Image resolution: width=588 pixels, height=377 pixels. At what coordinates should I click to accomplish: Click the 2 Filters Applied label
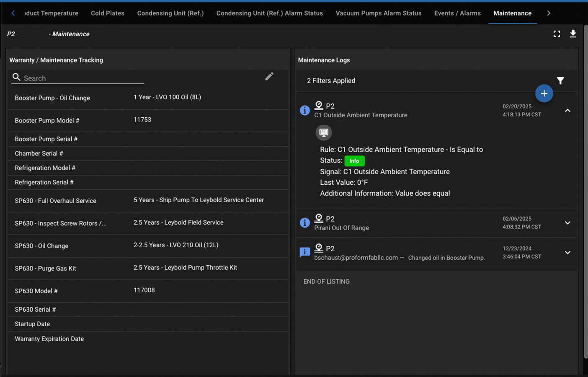(x=331, y=80)
